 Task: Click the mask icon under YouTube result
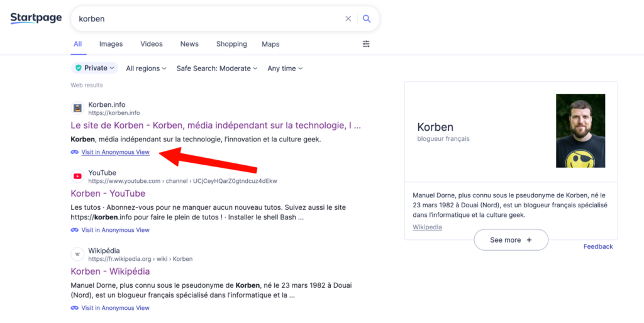75,230
